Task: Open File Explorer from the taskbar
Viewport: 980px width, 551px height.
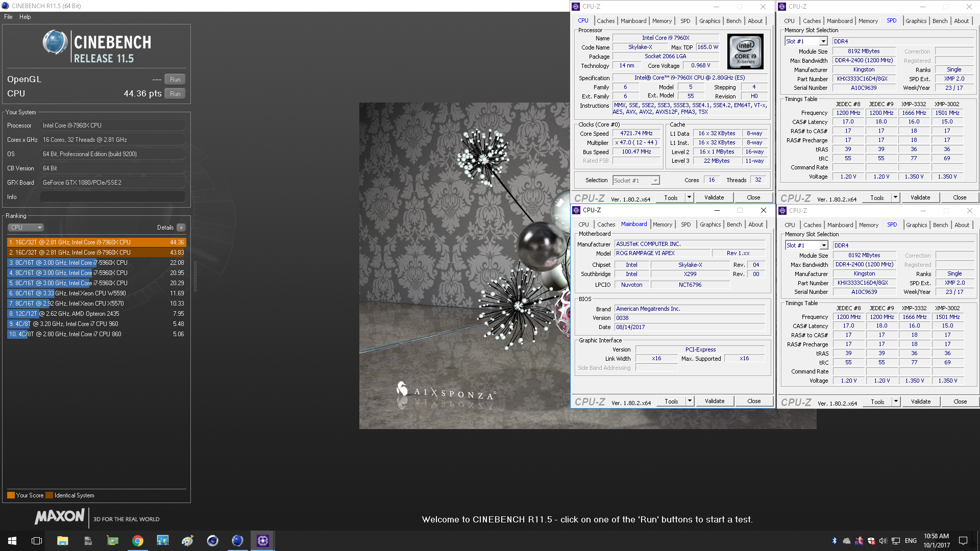Action: tap(62, 541)
